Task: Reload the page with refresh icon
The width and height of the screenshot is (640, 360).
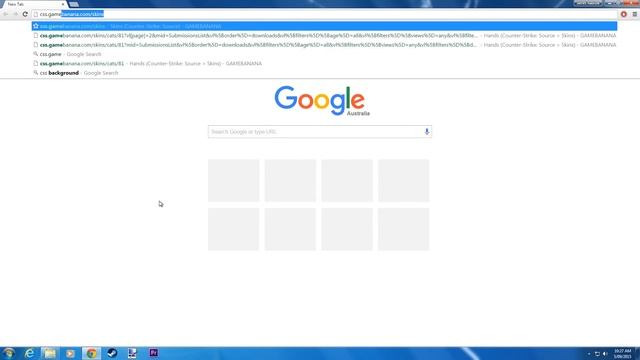Action: (25, 14)
